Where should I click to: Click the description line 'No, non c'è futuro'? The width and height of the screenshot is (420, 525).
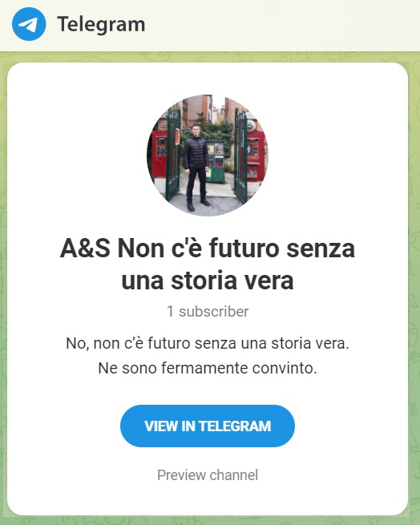click(x=208, y=343)
